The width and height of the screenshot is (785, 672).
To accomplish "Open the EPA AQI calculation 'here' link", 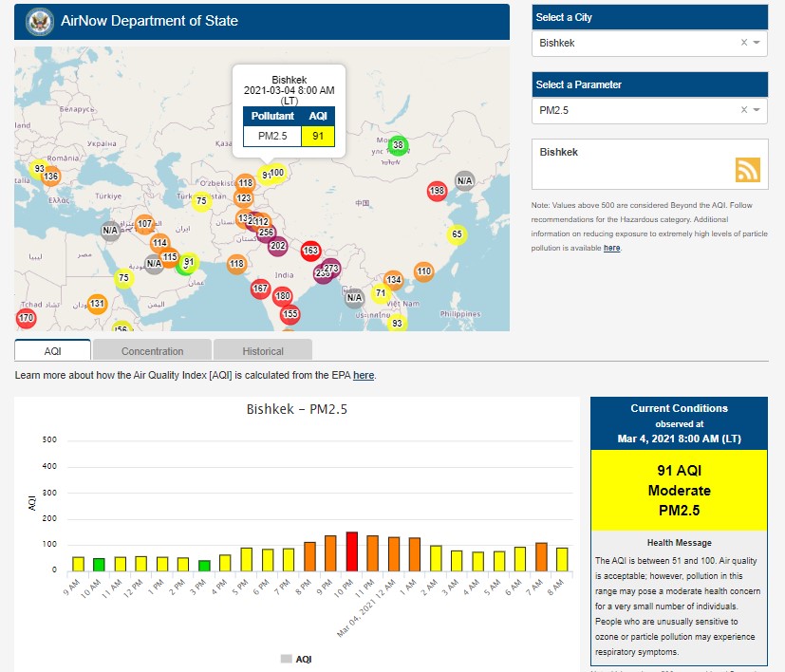I will tap(364, 376).
